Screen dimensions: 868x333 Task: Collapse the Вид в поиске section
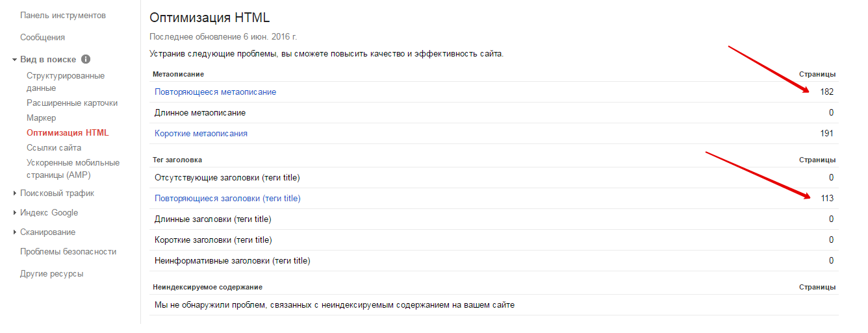[x=14, y=60]
